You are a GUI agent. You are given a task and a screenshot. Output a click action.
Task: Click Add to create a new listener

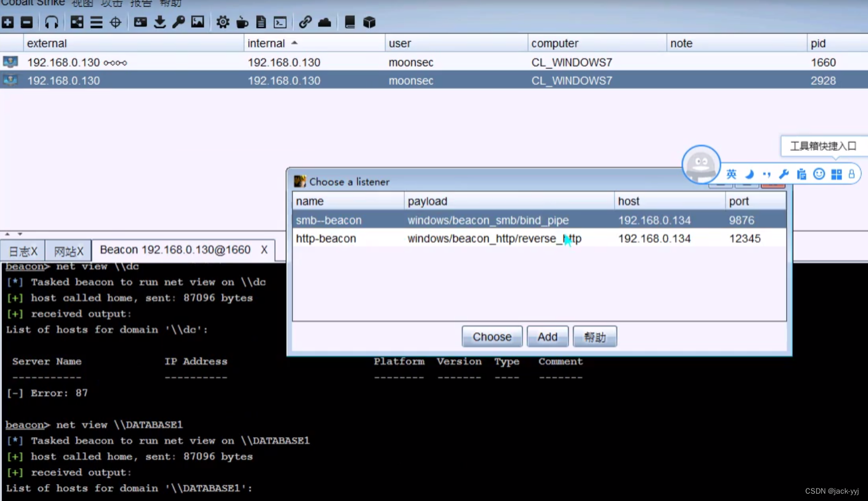click(547, 336)
